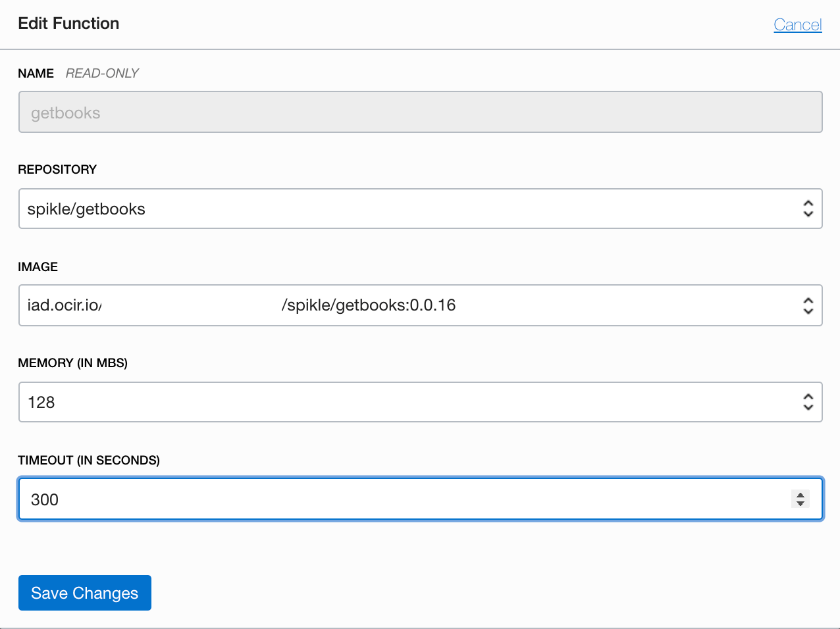840x629 pixels.
Task: Click the chevron arrows in Image field
Action: click(x=808, y=305)
